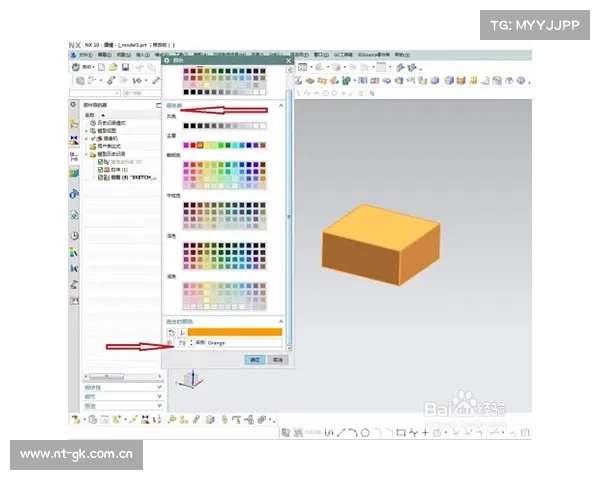Toggle the checkbox for the Datum Coordinate System item
Screen dimensions: 600x480
coord(100,162)
